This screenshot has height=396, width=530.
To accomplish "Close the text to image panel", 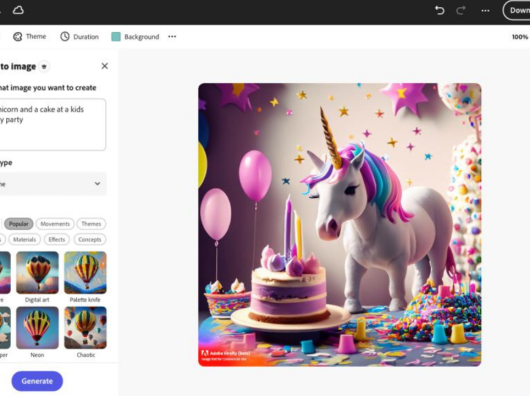I will 105,66.
